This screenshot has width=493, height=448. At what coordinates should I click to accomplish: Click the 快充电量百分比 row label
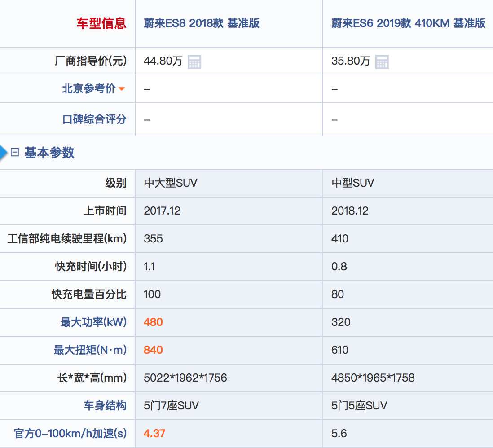tap(89, 294)
